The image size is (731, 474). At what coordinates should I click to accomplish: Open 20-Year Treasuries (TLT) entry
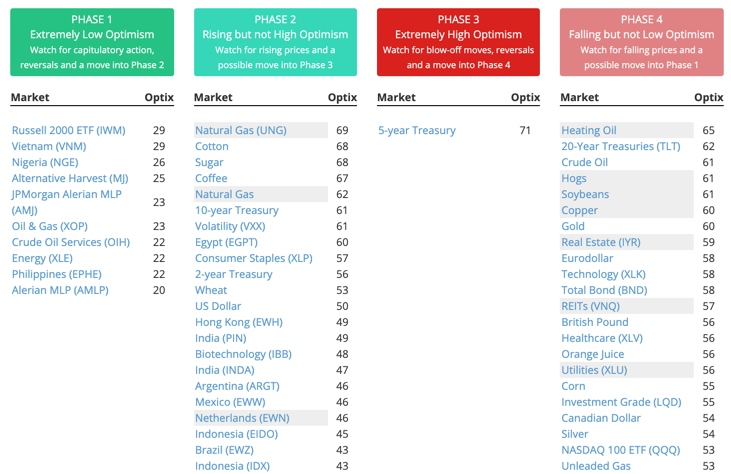coord(620,146)
